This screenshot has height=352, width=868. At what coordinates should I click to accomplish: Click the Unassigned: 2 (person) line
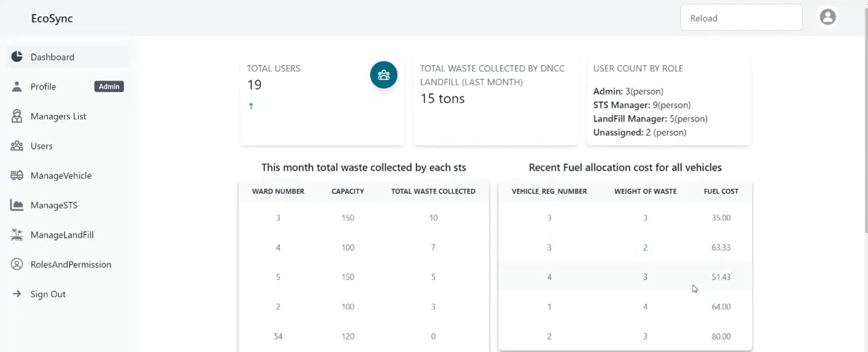pos(640,132)
